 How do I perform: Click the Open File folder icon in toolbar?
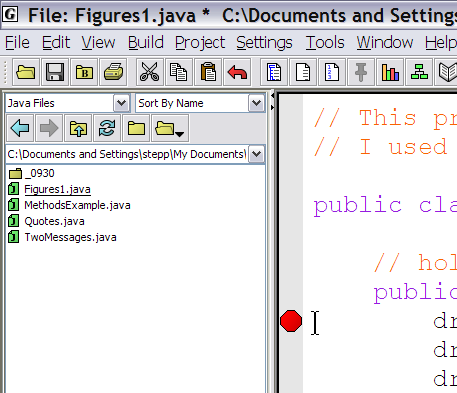(26, 72)
